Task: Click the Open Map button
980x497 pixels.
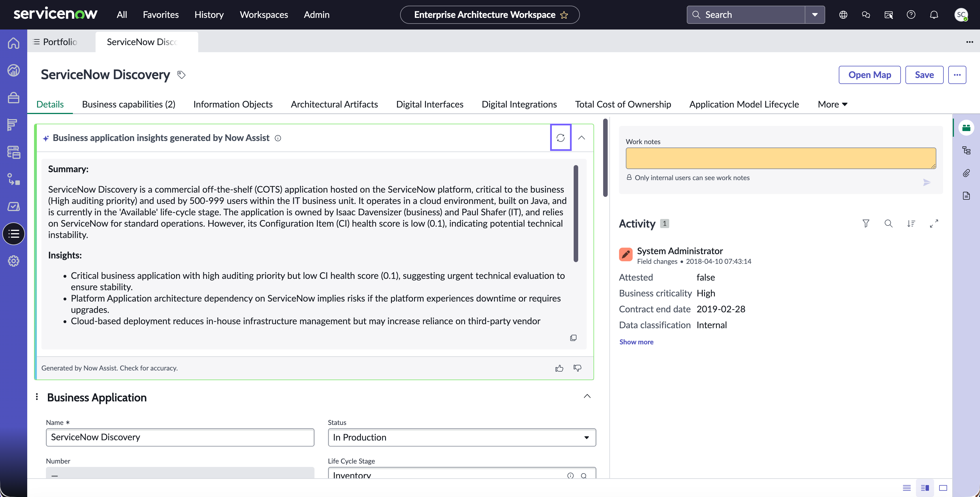Action: pos(870,75)
